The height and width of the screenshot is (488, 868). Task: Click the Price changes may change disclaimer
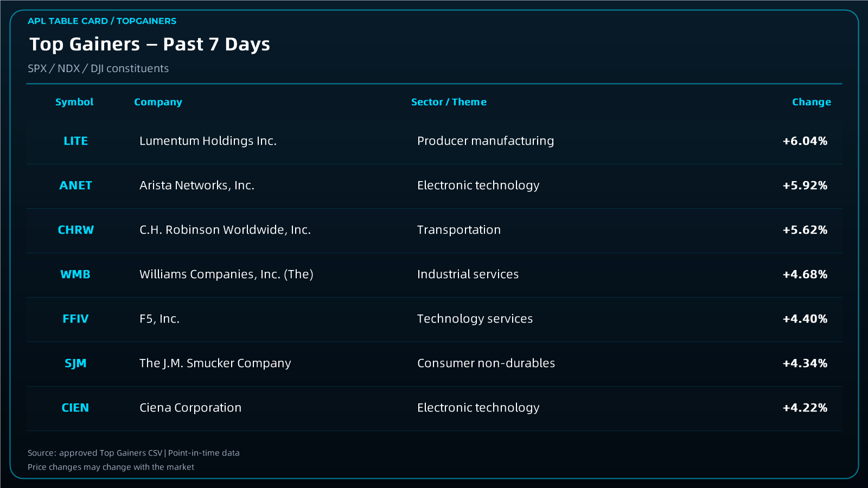(x=111, y=467)
